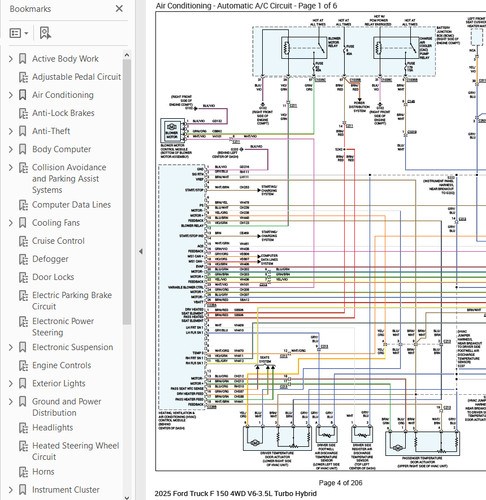Open Electric Parking Brake Circuit bookmark

[x=72, y=301]
